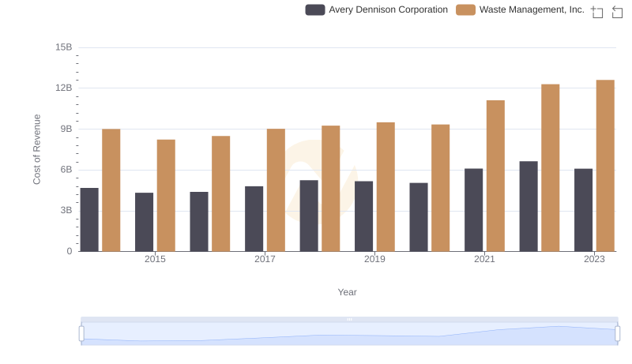Click the x-axis label 2023
The image size is (632, 364).
594,259
